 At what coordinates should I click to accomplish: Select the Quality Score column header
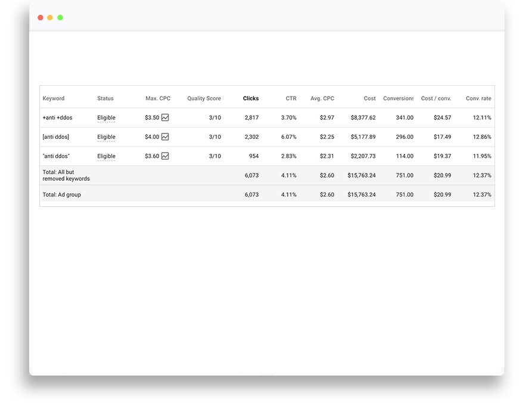pyautogui.click(x=203, y=98)
